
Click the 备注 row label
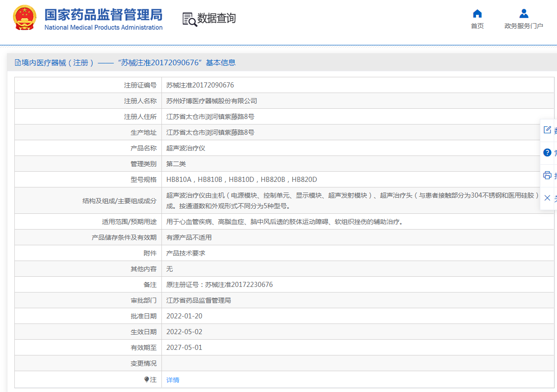click(150, 285)
